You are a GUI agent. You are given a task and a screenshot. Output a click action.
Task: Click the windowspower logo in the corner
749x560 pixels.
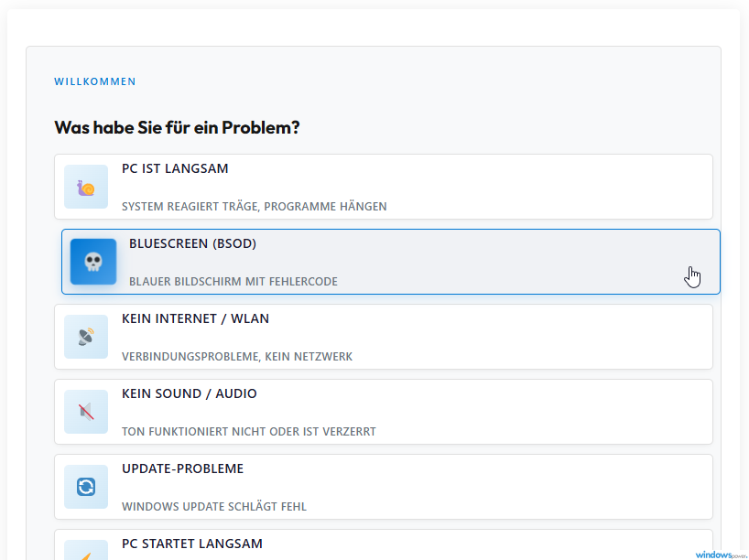pyautogui.click(x=721, y=554)
